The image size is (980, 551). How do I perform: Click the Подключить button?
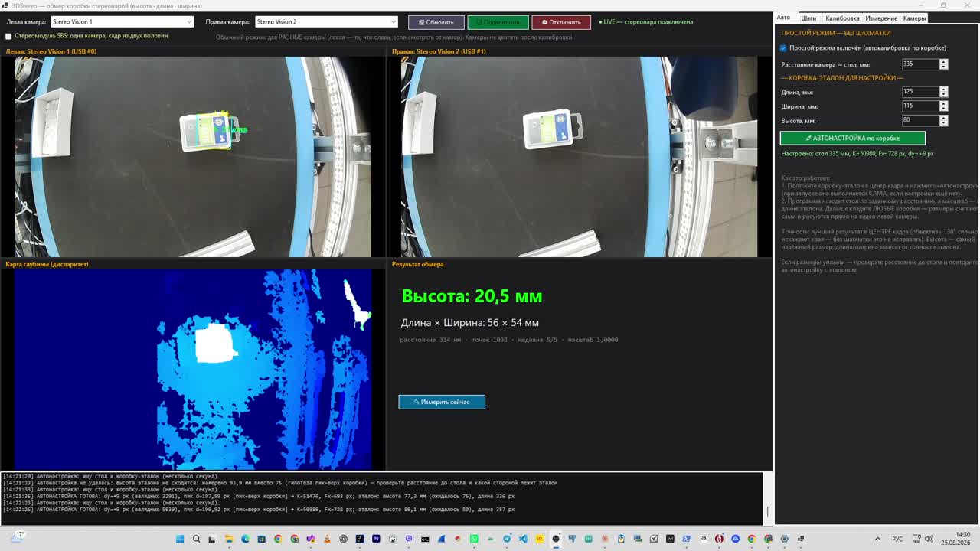tap(498, 22)
